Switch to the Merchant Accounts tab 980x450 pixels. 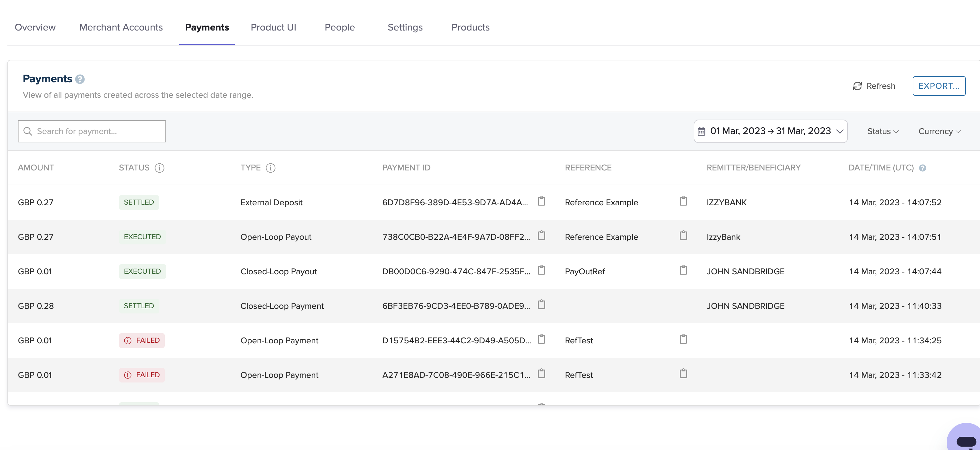pyautogui.click(x=121, y=27)
